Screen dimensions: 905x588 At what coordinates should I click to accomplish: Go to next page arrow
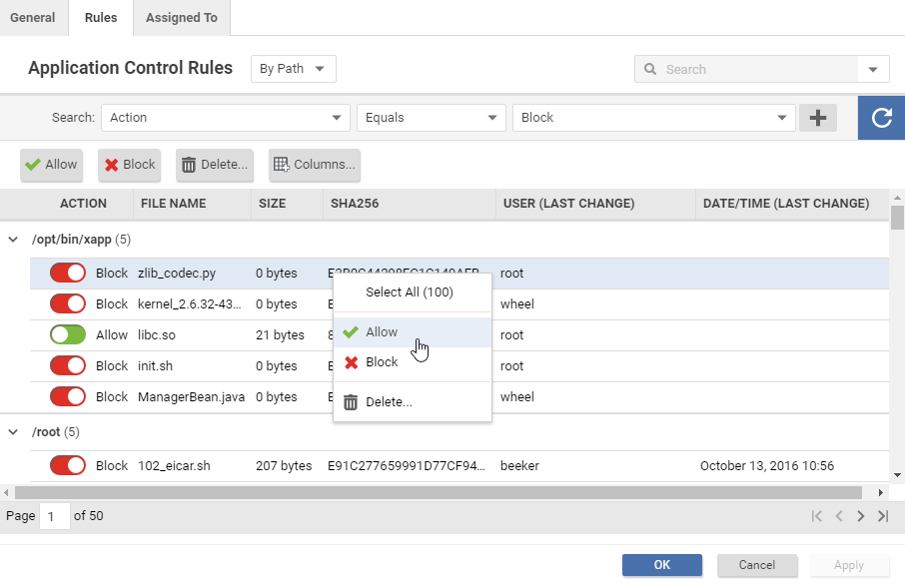point(860,516)
